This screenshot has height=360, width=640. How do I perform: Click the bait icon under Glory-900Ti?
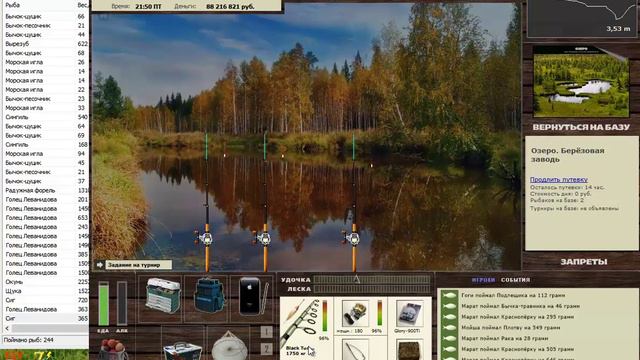409,351
